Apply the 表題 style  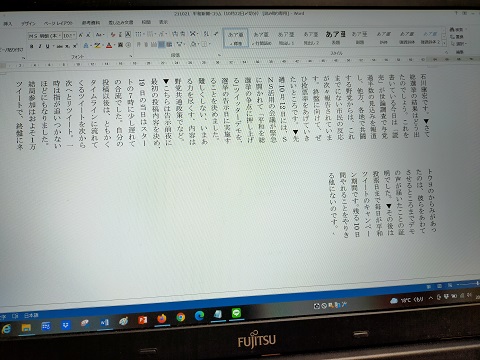pos(335,37)
